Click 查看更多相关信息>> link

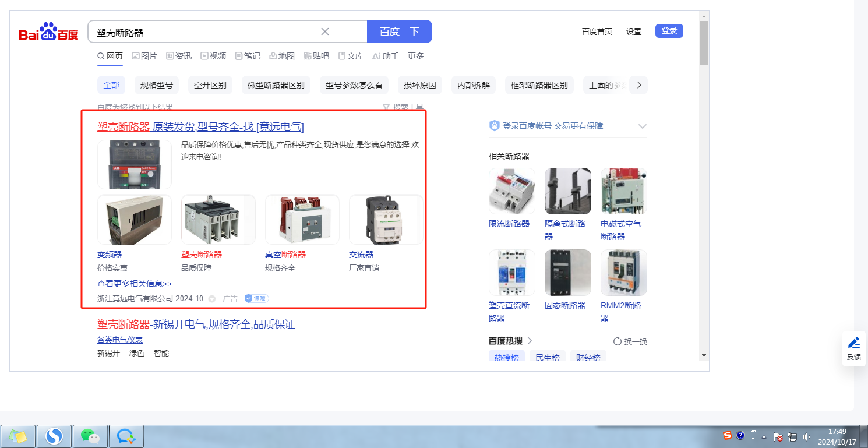tap(135, 284)
